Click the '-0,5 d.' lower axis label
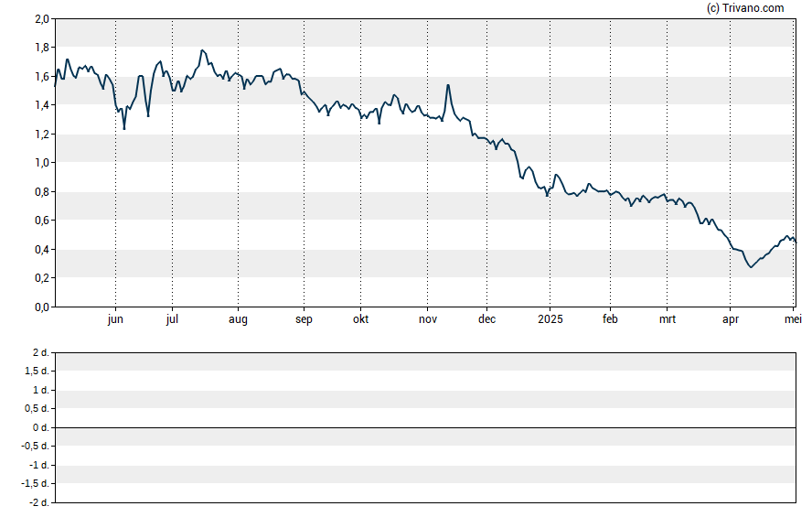Screen dimensions: 812x517 pos(36,446)
